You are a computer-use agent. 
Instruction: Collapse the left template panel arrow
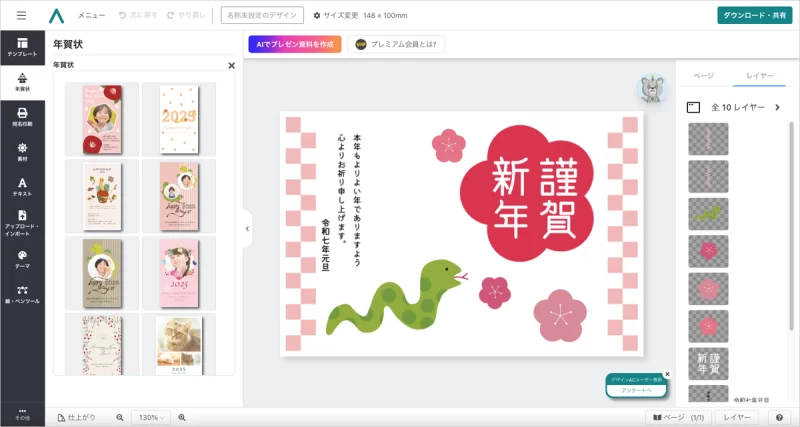[x=247, y=229]
